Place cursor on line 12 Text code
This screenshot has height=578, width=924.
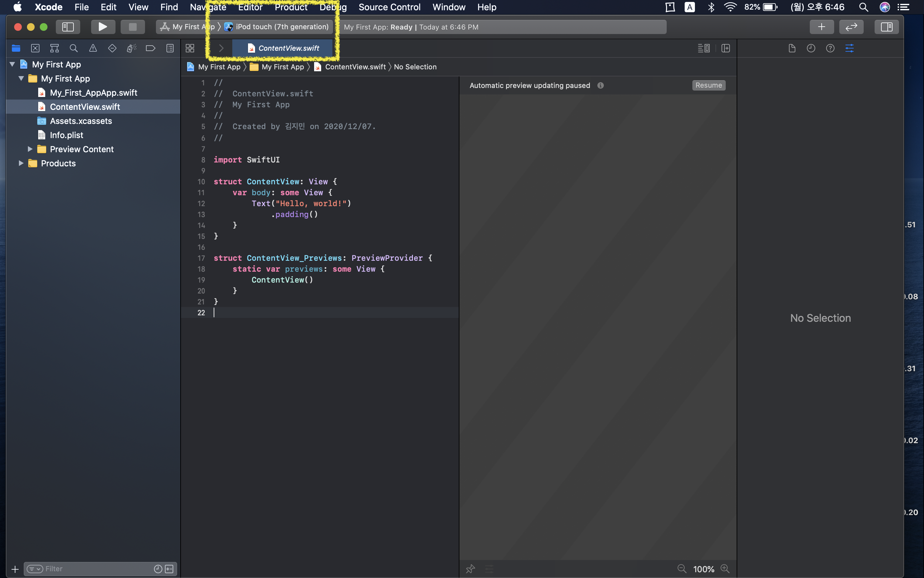[301, 203]
